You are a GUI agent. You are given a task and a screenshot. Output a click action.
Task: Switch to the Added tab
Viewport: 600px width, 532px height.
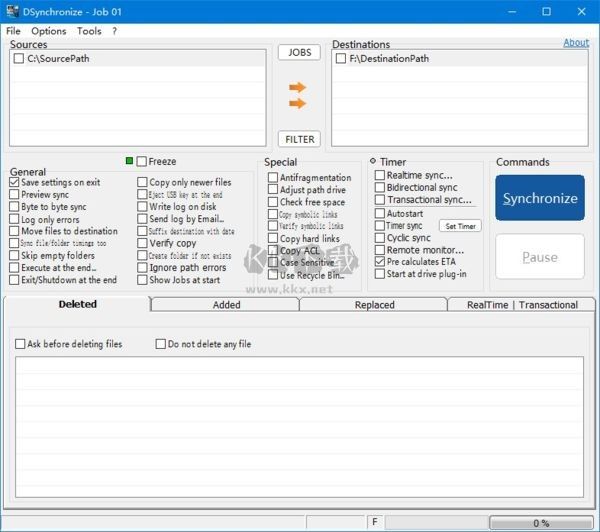[x=226, y=305]
